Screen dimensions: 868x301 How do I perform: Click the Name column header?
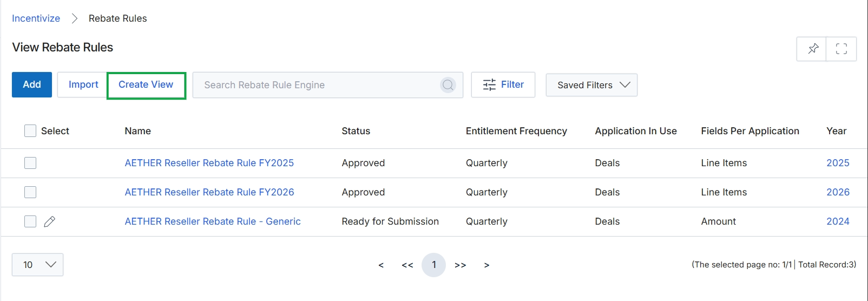(138, 131)
